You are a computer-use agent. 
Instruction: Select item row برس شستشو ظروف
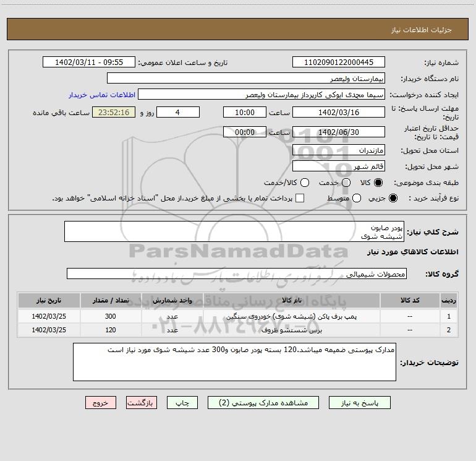point(238,330)
